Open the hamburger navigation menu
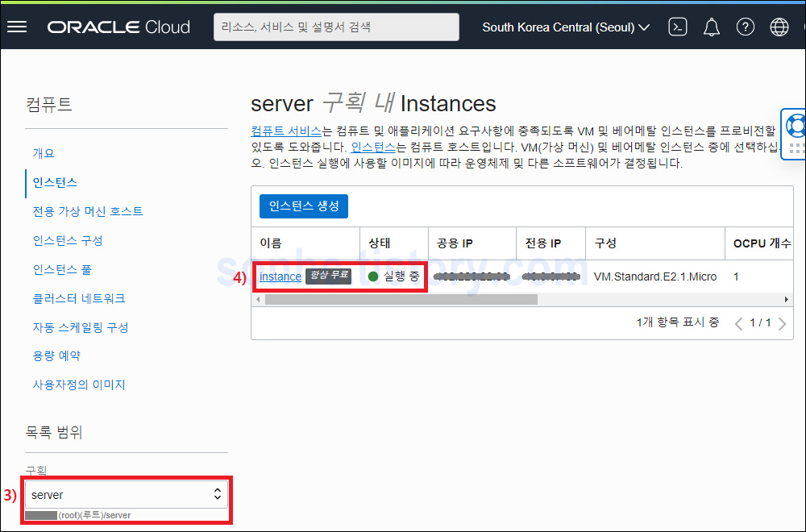This screenshot has width=806, height=532. tap(17, 27)
